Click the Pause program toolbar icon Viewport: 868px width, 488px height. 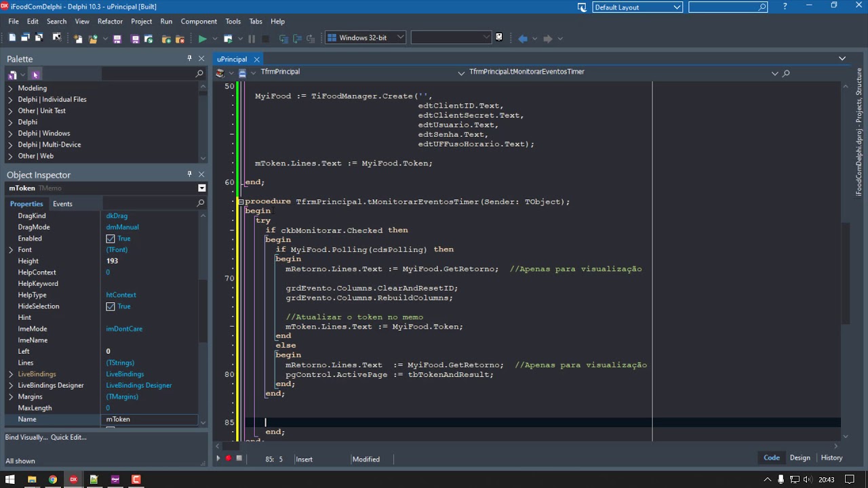click(252, 39)
